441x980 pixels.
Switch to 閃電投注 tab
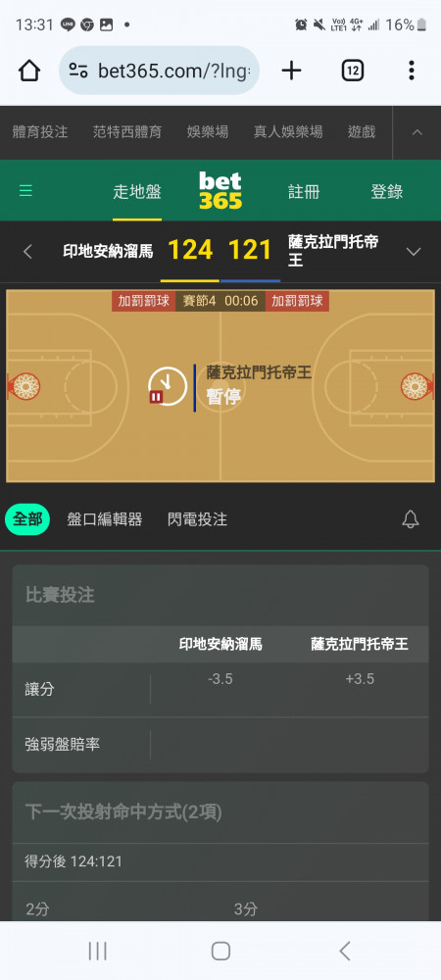pyautogui.click(x=197, y=518)
